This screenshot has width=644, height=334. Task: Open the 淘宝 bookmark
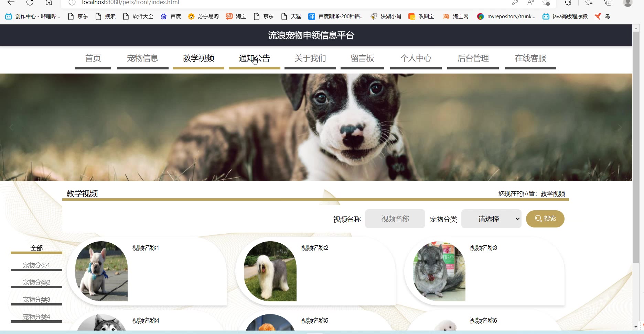click(x=236, y=16)
